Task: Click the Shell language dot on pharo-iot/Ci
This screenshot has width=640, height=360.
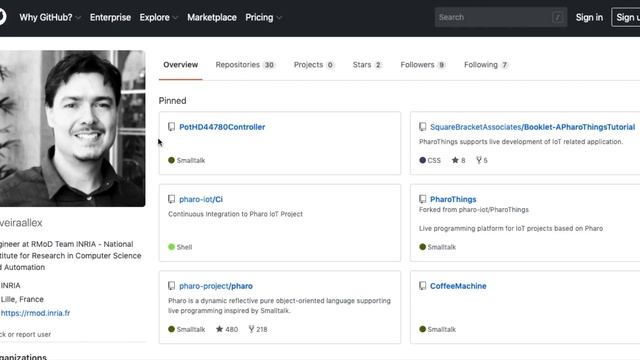Action: click(x=171, y=247)
